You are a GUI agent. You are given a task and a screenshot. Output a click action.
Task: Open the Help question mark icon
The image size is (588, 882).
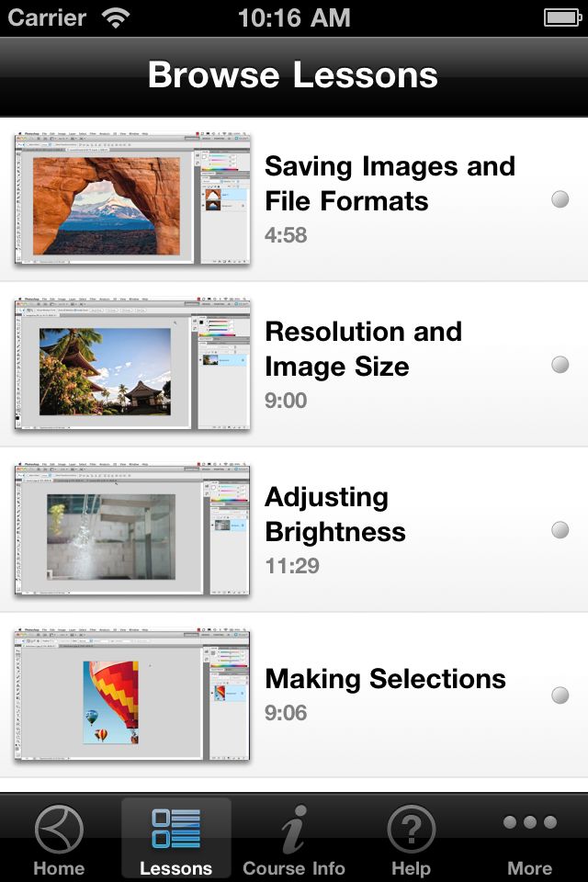[x=412, y=829]
